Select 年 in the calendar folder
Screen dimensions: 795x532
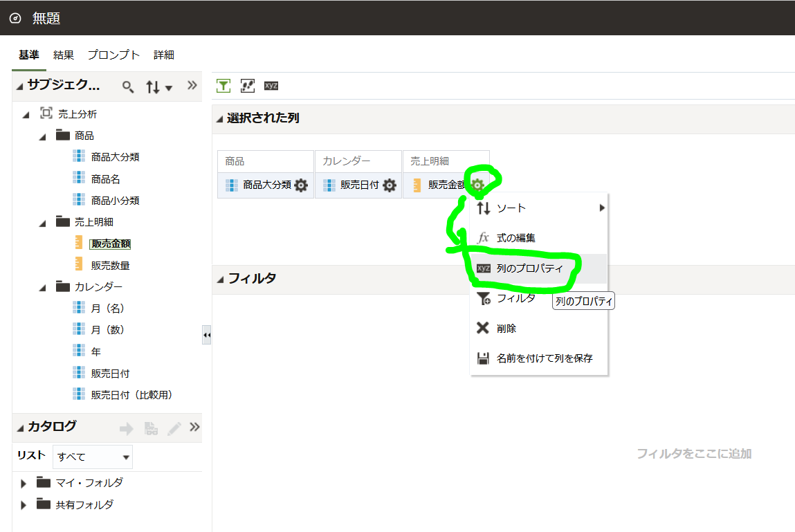[x=95, y=351]
